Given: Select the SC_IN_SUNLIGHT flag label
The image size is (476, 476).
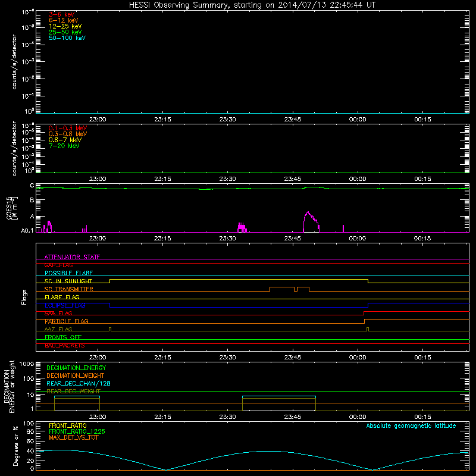Looking at the screenshot, I should pyautogui.click(x=68, y=281).
